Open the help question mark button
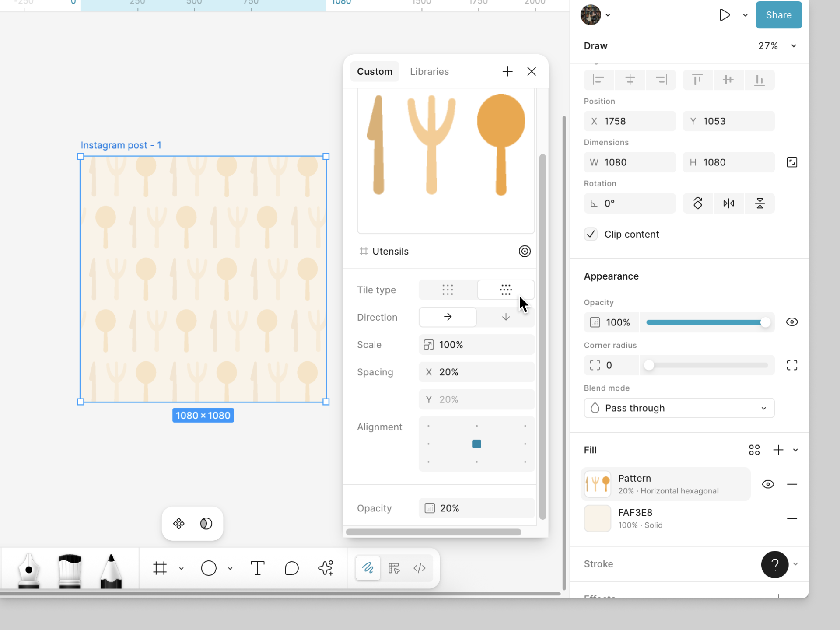Image resolution: width=840 pixels, height=630 pixels. tap(775, 565)
